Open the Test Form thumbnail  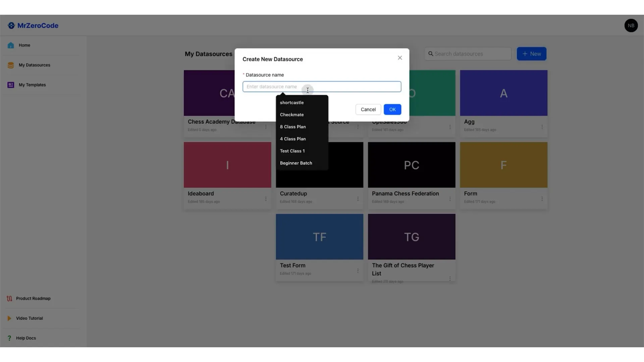pyautogui.click(x=319, y=237)
